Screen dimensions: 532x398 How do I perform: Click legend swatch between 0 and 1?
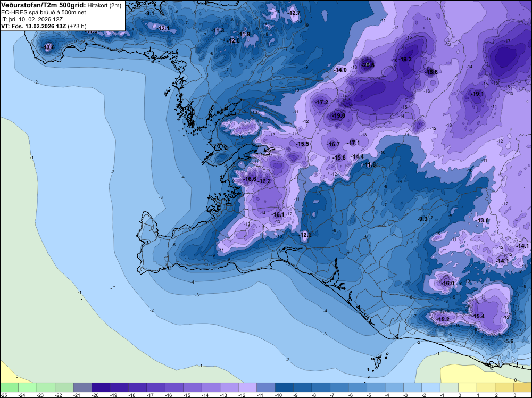[468, 387]
